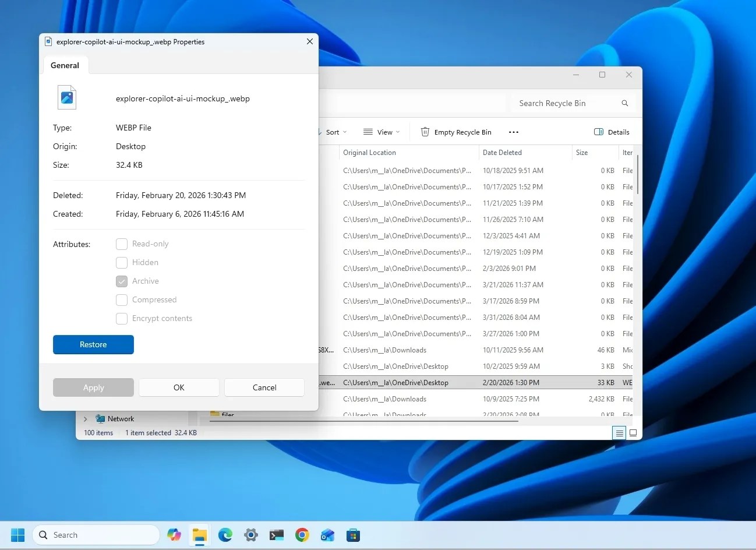The width and height of the screenshot is (756, 550).
Task: Click the Restore button in Properties dialog
Action: 93,344
